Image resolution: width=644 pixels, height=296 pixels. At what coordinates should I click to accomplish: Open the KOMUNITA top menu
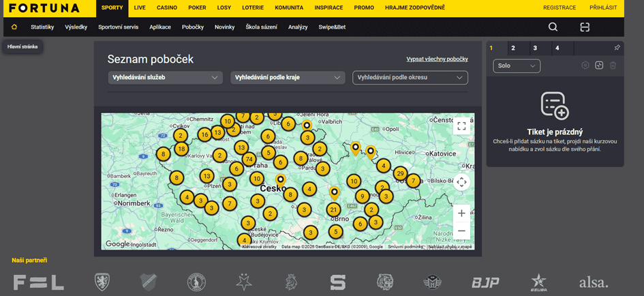[x=289, y=8]
